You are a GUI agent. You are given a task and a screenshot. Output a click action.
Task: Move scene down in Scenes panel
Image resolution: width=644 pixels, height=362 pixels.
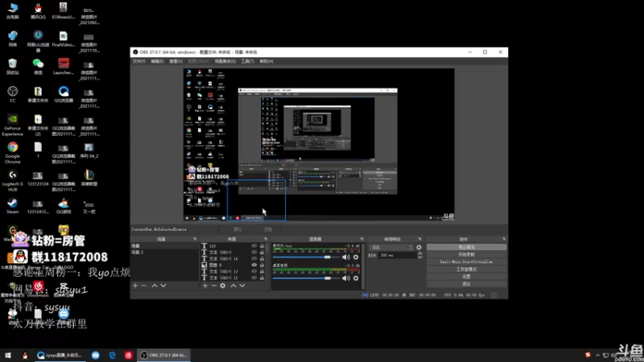tap(163, 286)
